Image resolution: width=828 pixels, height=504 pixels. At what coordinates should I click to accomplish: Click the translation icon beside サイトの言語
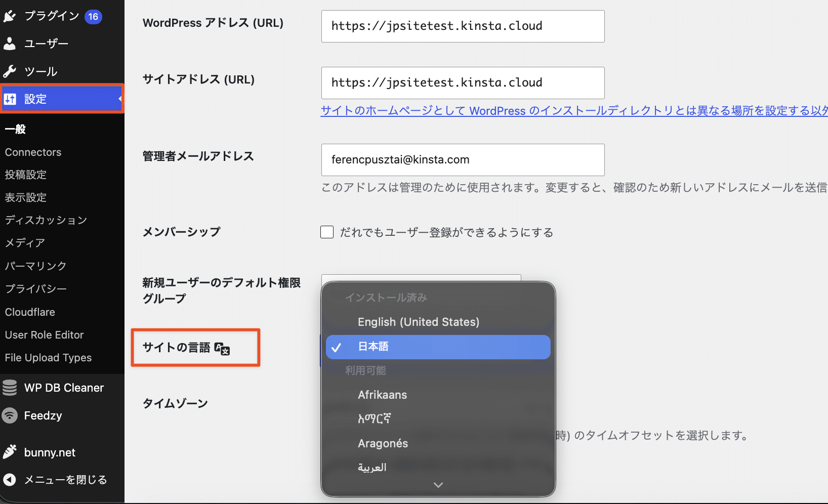click(x=223, y=349)
